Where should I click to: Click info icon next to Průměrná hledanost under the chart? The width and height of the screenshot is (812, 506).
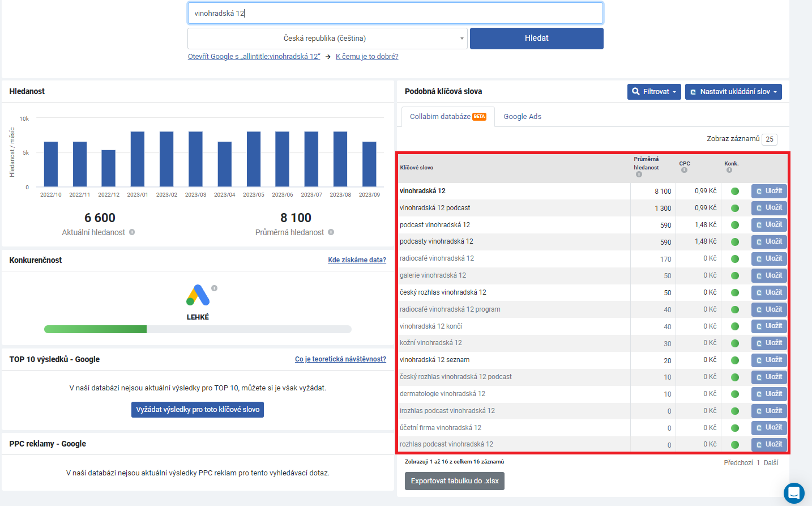coord(331,232)
